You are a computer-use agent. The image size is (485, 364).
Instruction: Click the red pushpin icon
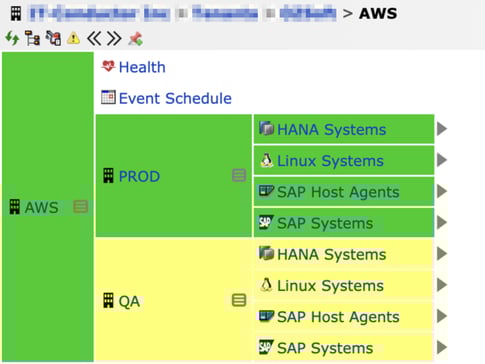tap(136, 39)
